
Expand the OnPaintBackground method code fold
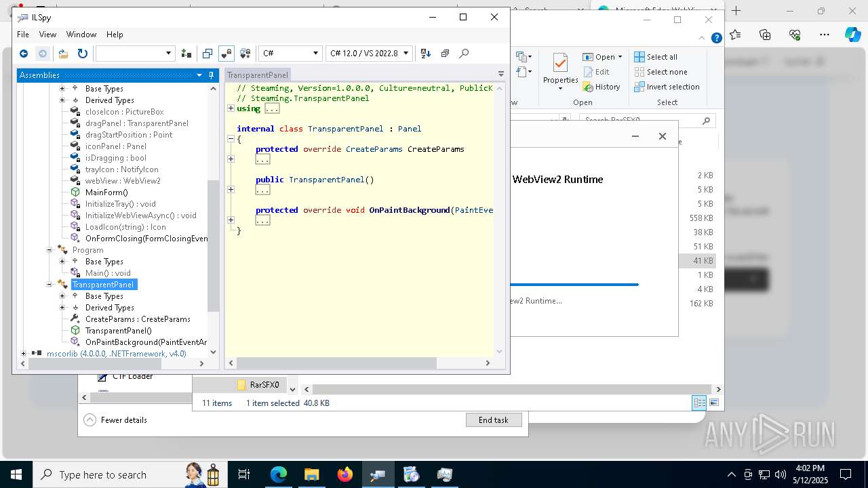coord(231,220)
